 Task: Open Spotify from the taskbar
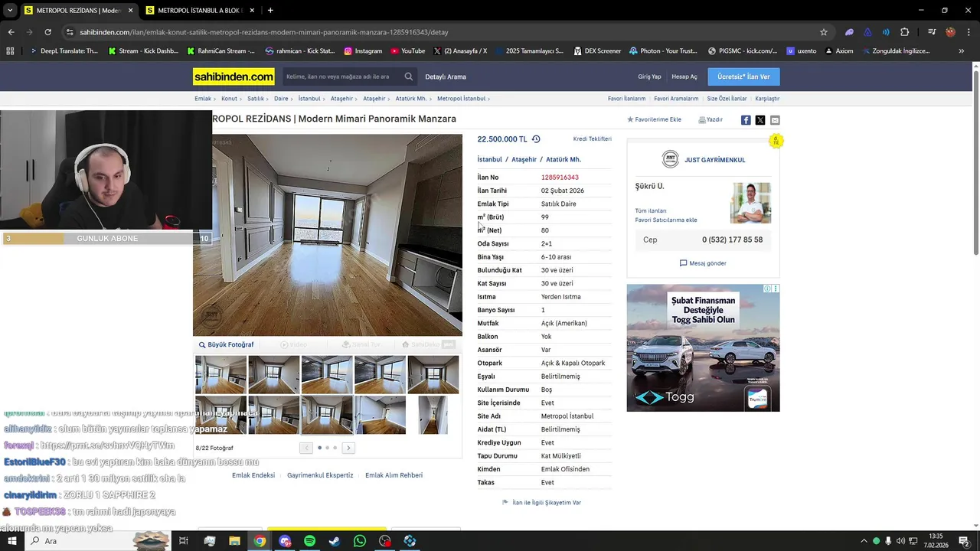click(x=309, y=541)
